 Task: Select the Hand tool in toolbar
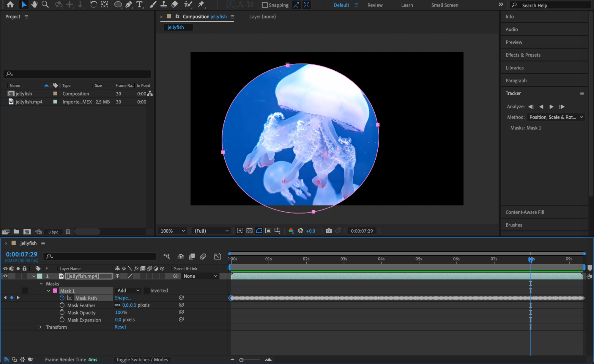(x=34, y=4)
